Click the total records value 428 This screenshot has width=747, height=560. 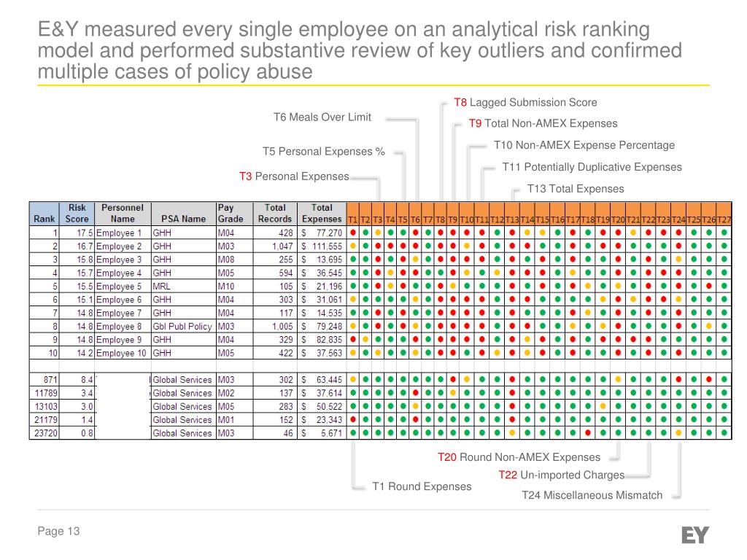click(x=275, y=233)
